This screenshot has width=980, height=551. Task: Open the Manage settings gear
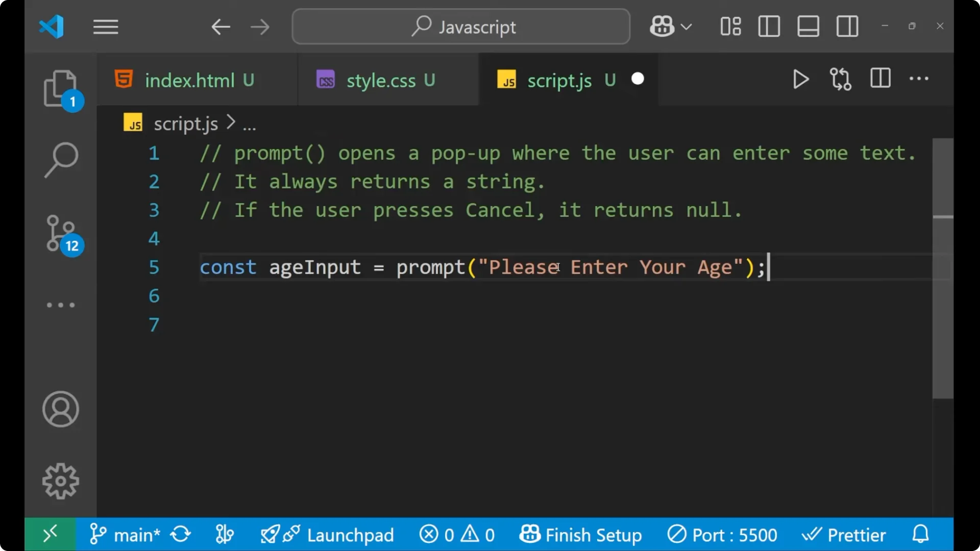(61, 480)
